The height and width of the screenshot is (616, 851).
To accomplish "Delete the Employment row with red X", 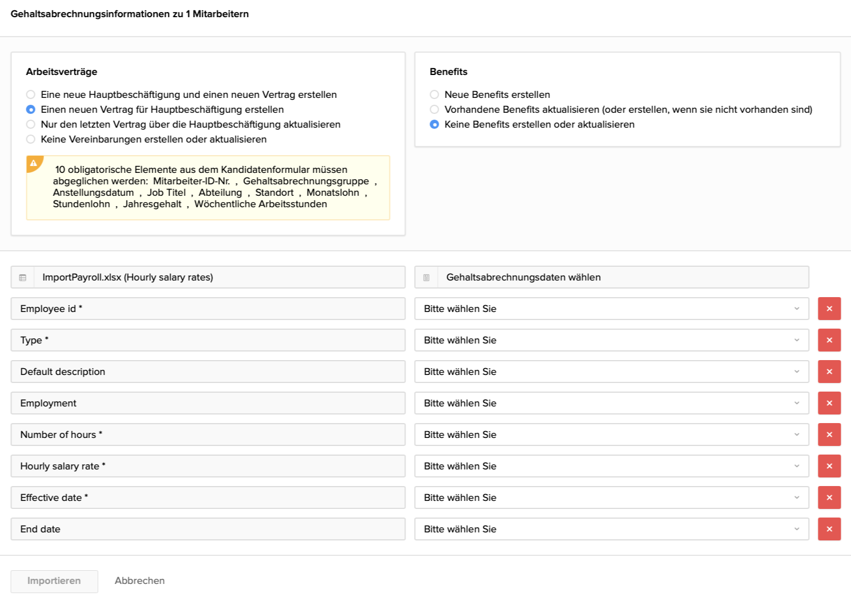I will tap(829, 403).
